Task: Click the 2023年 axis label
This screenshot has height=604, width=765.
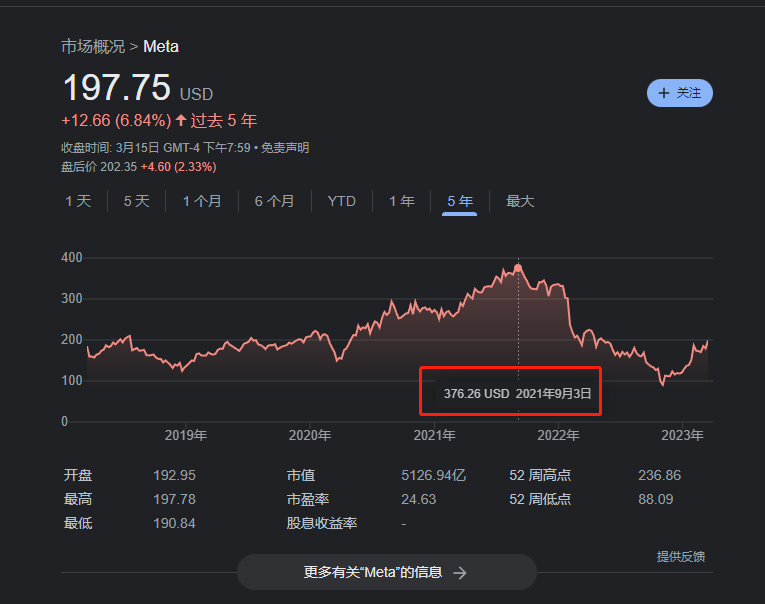Action: (x=682, y=435)
